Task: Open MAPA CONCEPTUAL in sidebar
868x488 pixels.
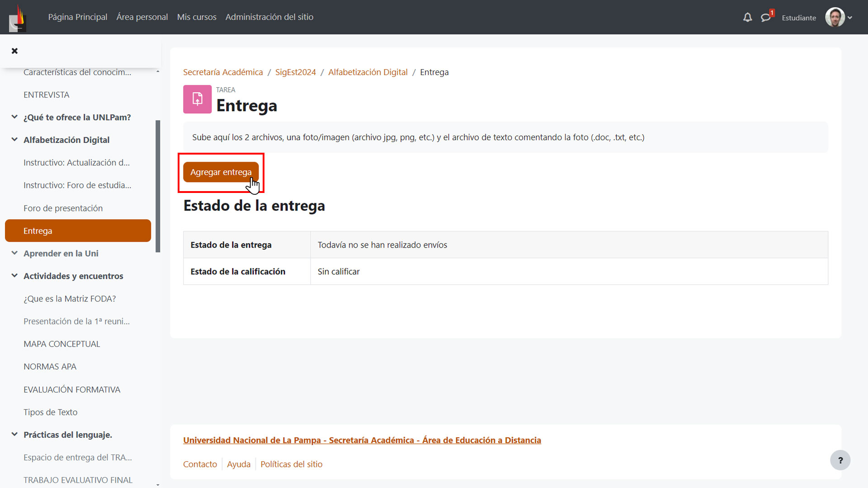Action: click(x=62, y=344)
